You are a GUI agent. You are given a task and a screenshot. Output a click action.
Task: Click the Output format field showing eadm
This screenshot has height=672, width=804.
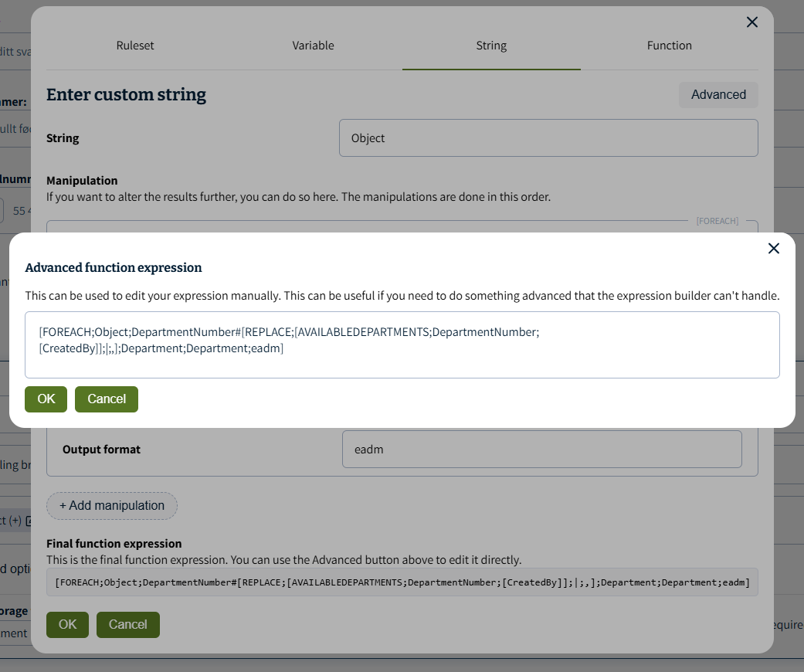coord(541,450)
